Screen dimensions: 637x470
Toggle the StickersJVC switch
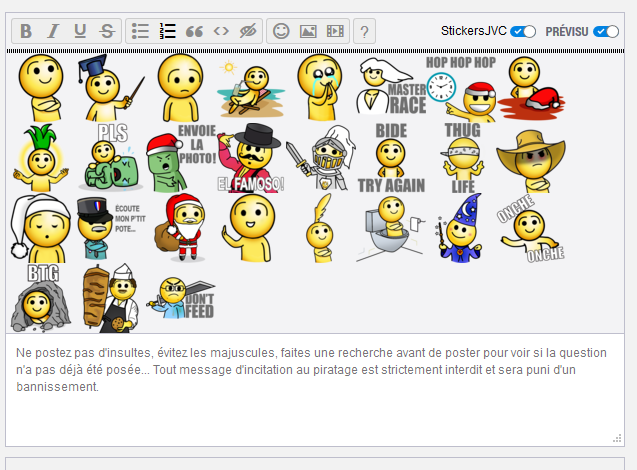tap(523, 32)
